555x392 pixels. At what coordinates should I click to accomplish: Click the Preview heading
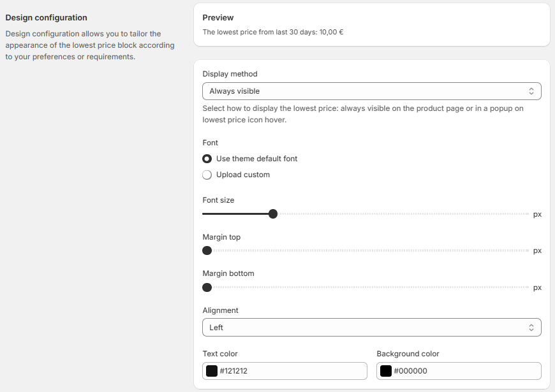[x=218, y=18]
